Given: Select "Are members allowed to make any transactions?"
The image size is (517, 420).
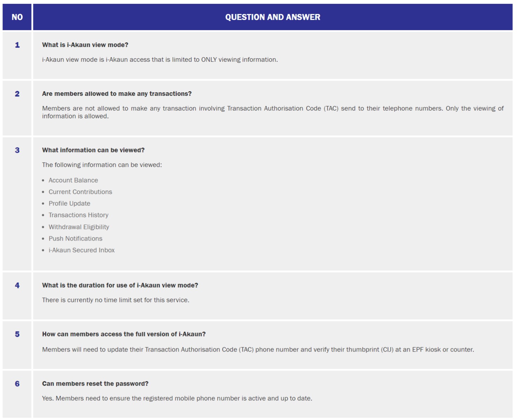Looking at the screenshot, I should point(117,94).
